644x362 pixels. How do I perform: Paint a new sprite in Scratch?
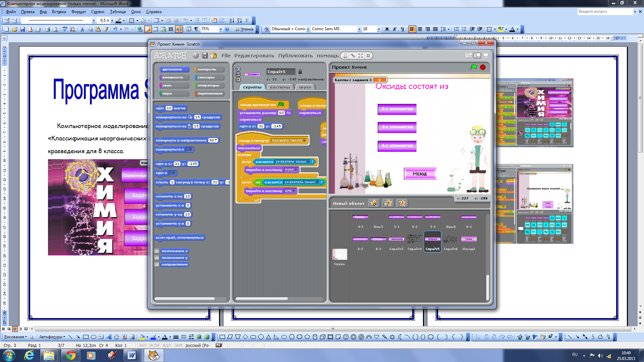pos(374,203)
